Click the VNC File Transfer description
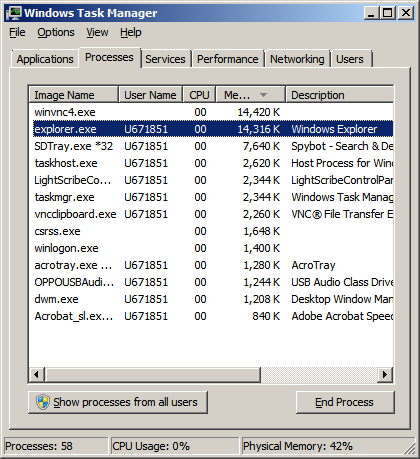 [342, 214]
